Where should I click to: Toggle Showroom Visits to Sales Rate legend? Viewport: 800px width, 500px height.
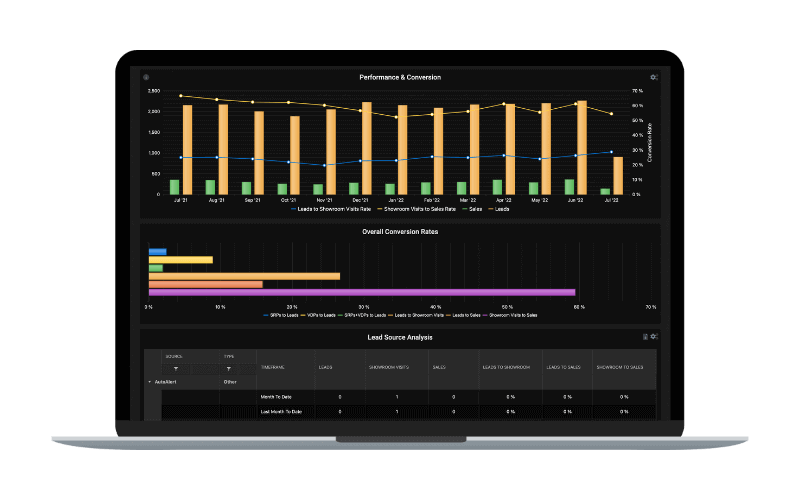(416, 209)
